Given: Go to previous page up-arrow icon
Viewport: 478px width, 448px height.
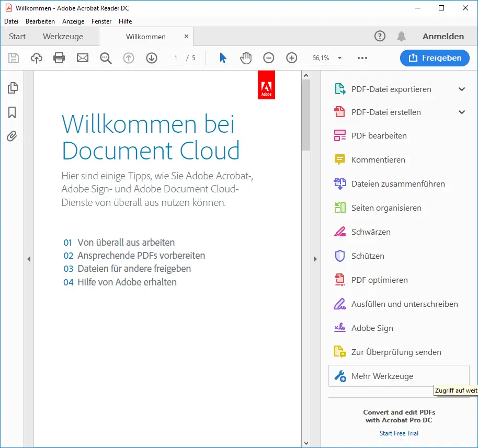Looking at the screenshot, I should 129,58.
